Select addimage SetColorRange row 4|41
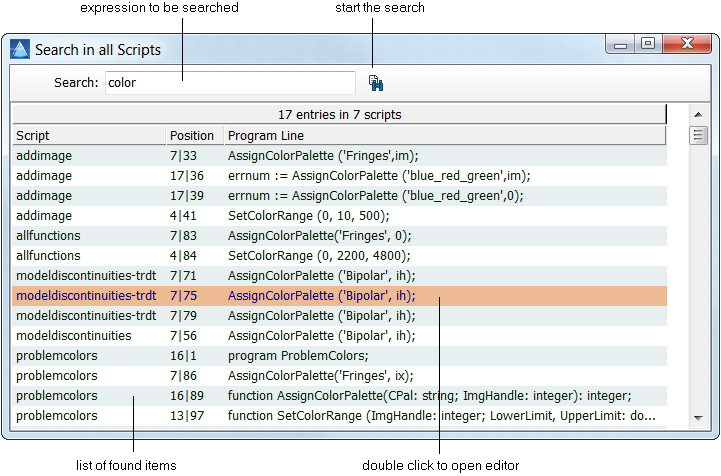721x476 pixels. click(339, 216)
